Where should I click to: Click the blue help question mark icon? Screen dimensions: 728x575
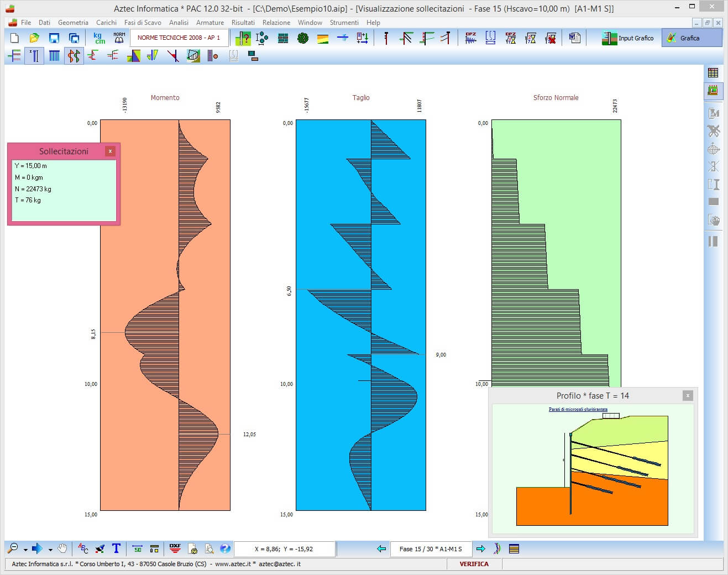(225, 548)
